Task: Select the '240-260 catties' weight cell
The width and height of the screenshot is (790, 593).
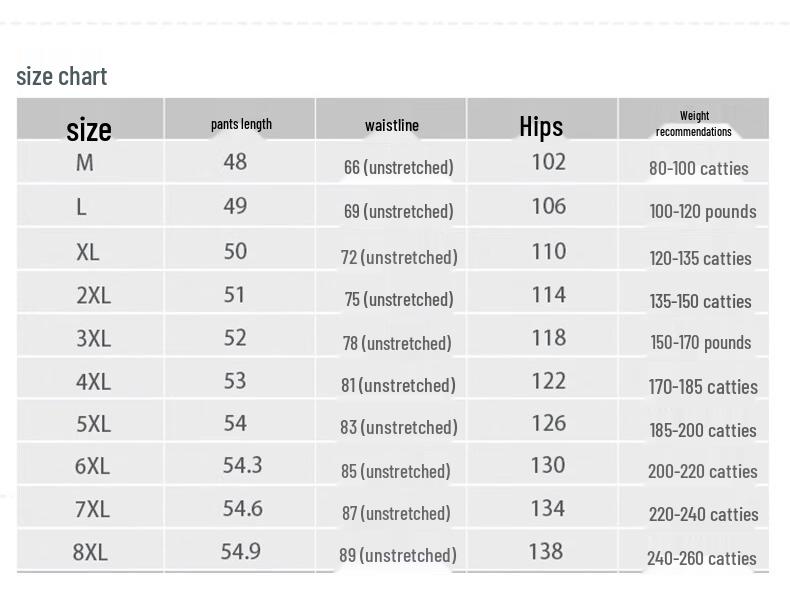Action: (x=702, y=558)
